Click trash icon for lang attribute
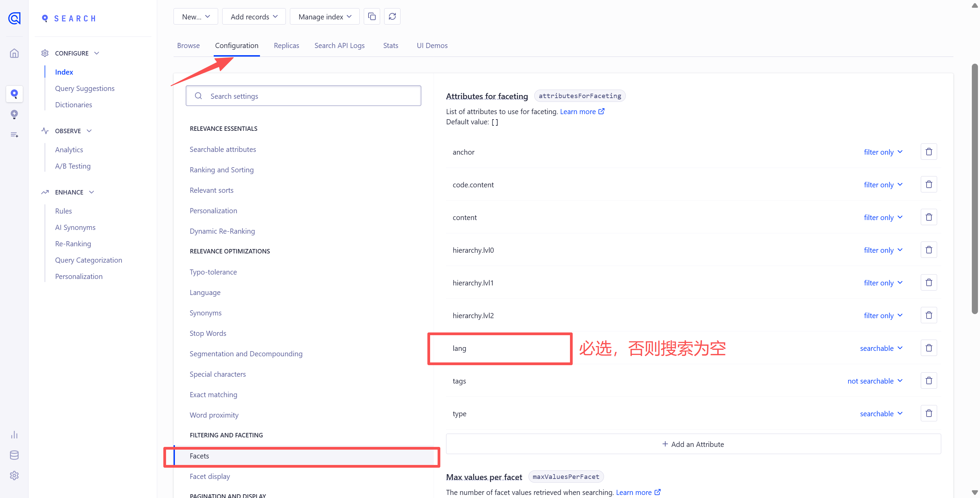This screenshot has width=980, height=498. (928, 348)
